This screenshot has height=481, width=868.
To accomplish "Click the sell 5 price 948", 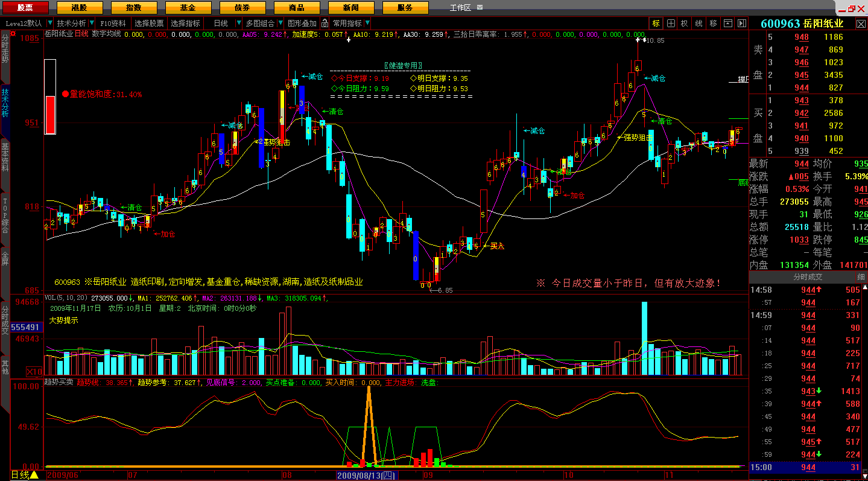I will coord(802,37).
